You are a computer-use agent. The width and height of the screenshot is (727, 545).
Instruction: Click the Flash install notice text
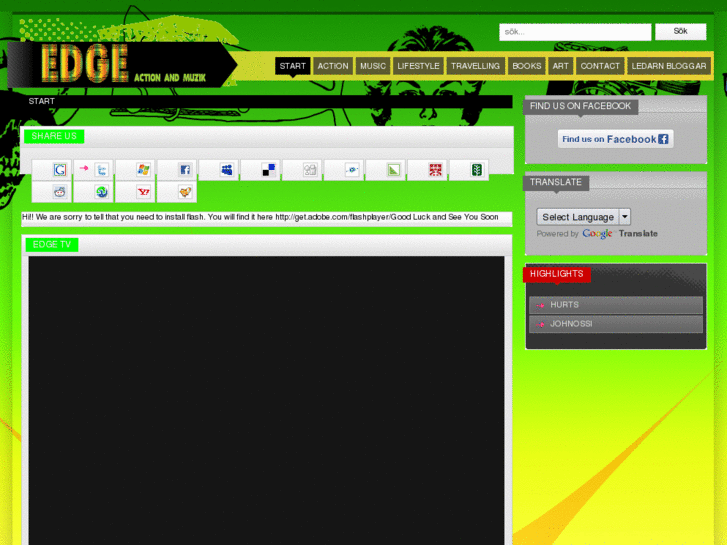click(260, 217)
